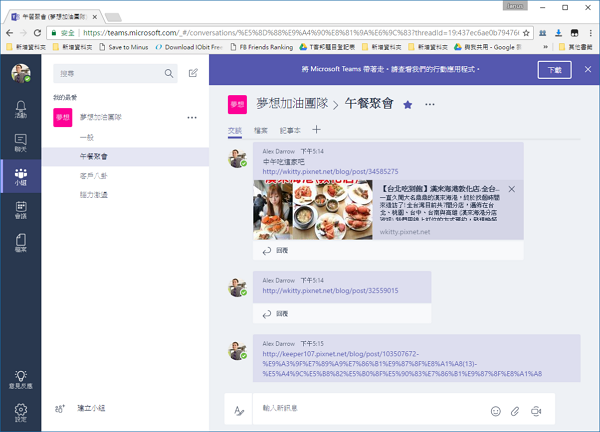Open the Files section in sidebar
Viewport: 600px width, 432px height.
tap(21, 243)
